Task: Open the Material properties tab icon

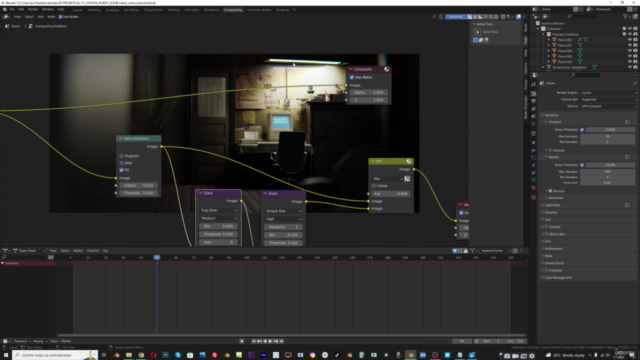Action: pos(533,188)
